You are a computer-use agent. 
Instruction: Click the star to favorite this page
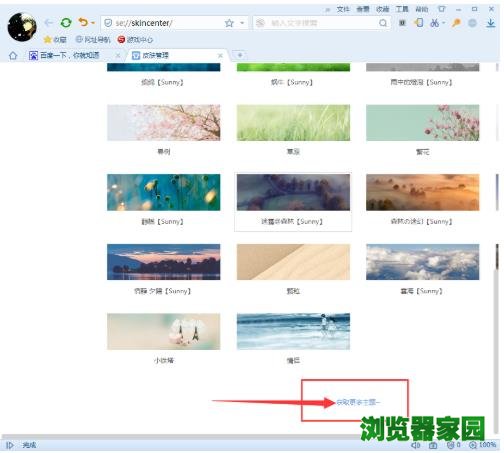(x=229, y=23)
